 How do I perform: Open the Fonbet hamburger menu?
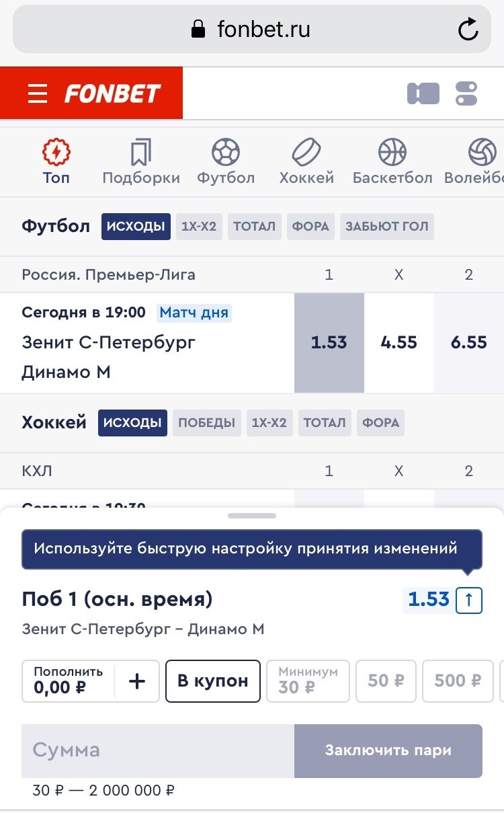38,93
